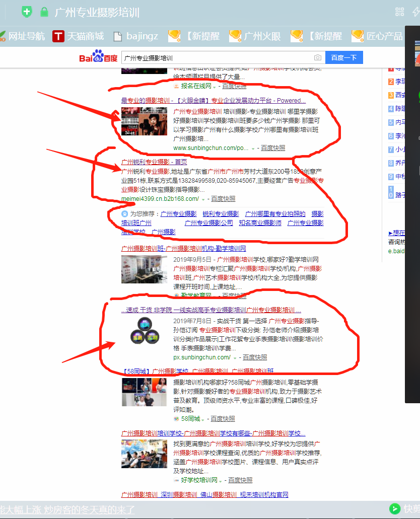This screenshot has width=420, height=519.
Task: Expand dropdown next to 好学校培训网
Action: point(220,481)
